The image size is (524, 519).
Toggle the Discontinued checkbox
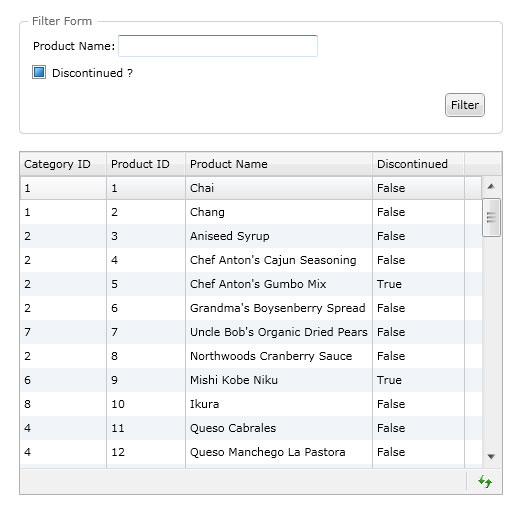(x=39, y=72)
